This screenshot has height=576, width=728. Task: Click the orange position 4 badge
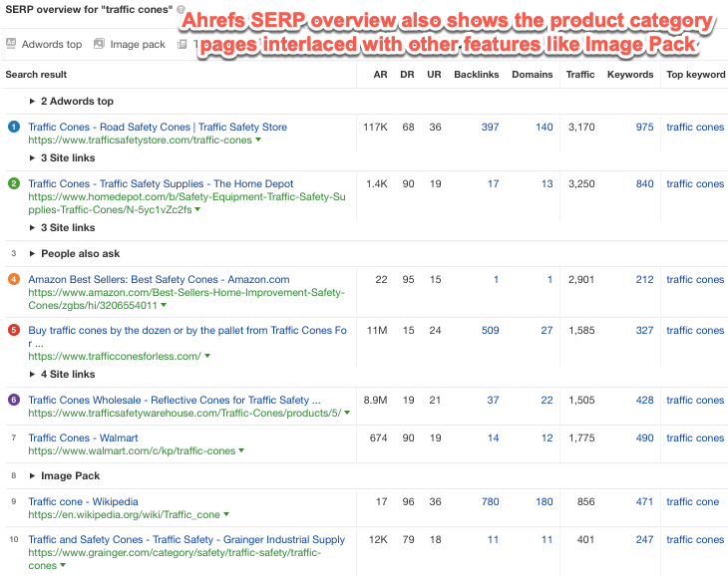point(14,279)
